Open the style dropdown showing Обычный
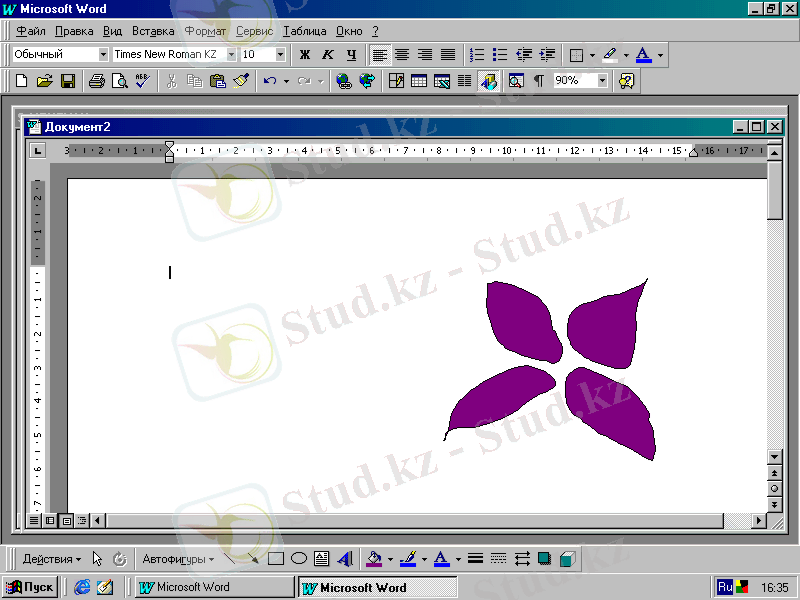The image size is (800, 600). point(103,54)
